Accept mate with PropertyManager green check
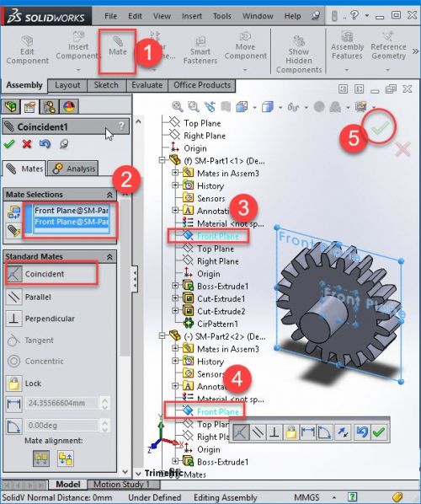Screen dimensions: 421x504 (x=8, y=143)
